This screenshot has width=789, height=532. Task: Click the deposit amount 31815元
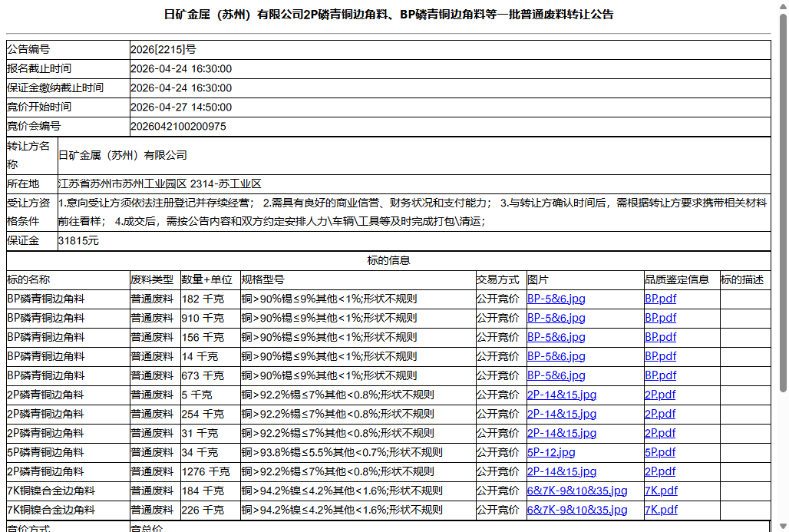point(78,240)
